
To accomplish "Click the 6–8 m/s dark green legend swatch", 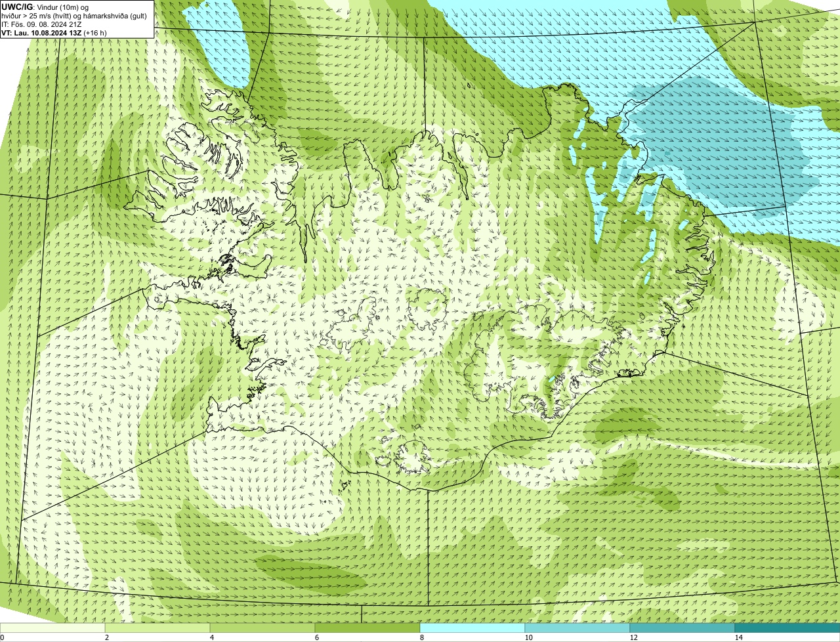I will pos(367,628).
